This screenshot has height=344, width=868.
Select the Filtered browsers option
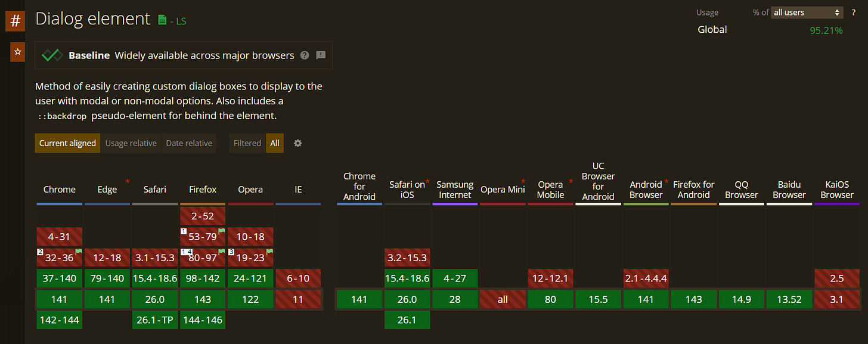tap(247, 143)
